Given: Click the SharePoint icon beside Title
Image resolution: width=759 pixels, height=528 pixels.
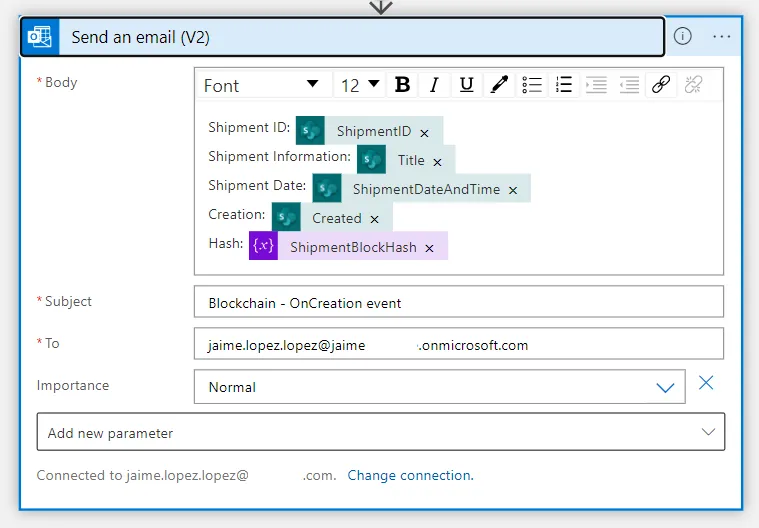Looking at the screenshot, I should [371, 159].
